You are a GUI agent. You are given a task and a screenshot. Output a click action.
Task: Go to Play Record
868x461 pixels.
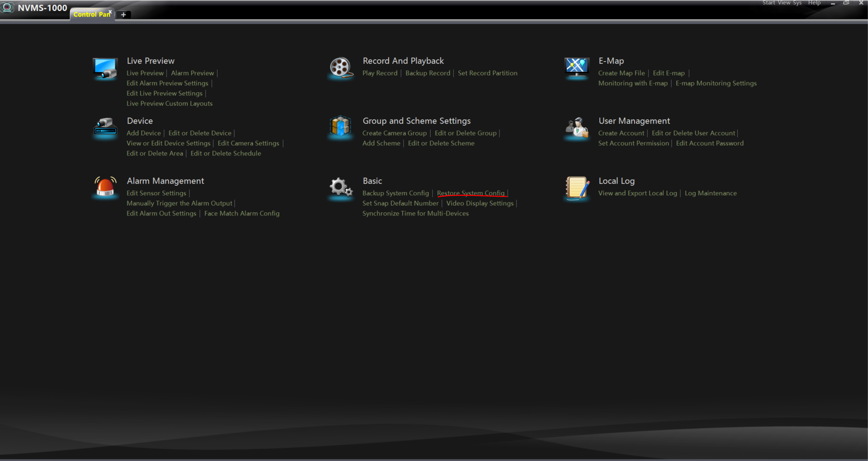[379, 73]
